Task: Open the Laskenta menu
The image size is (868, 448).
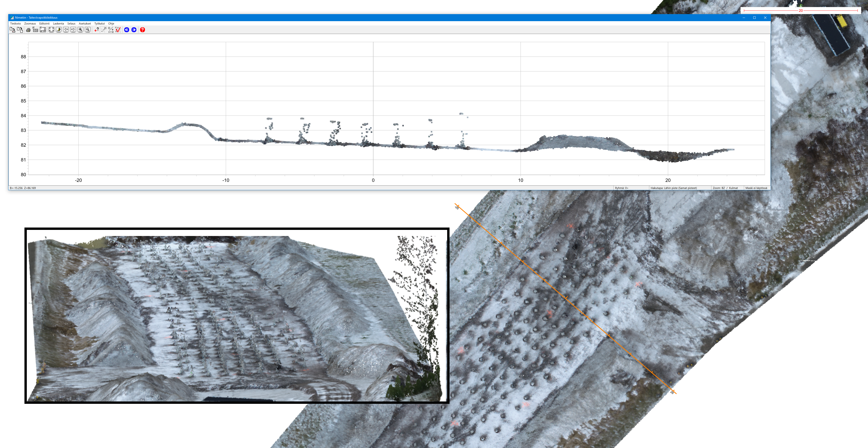Action: (x=58, y=24)
